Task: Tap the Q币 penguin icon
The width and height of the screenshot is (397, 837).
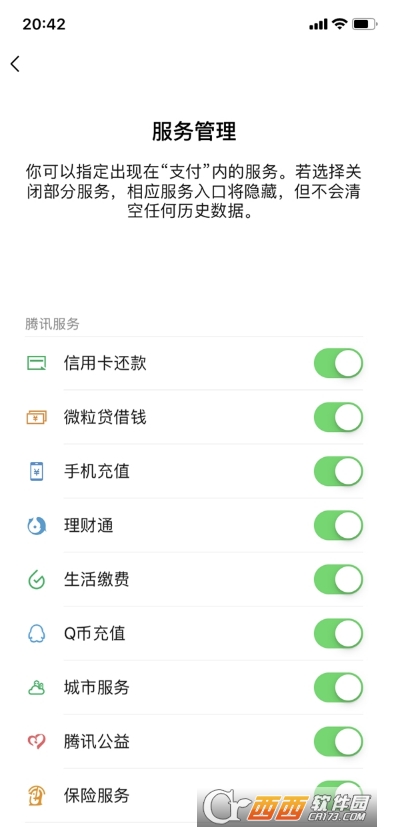Action: click(36, 634)
